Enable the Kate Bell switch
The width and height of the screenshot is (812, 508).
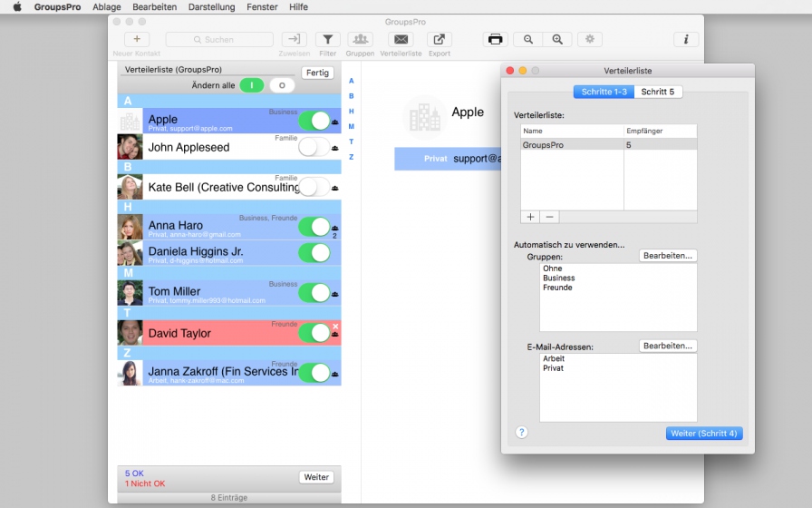click(314, 187)
